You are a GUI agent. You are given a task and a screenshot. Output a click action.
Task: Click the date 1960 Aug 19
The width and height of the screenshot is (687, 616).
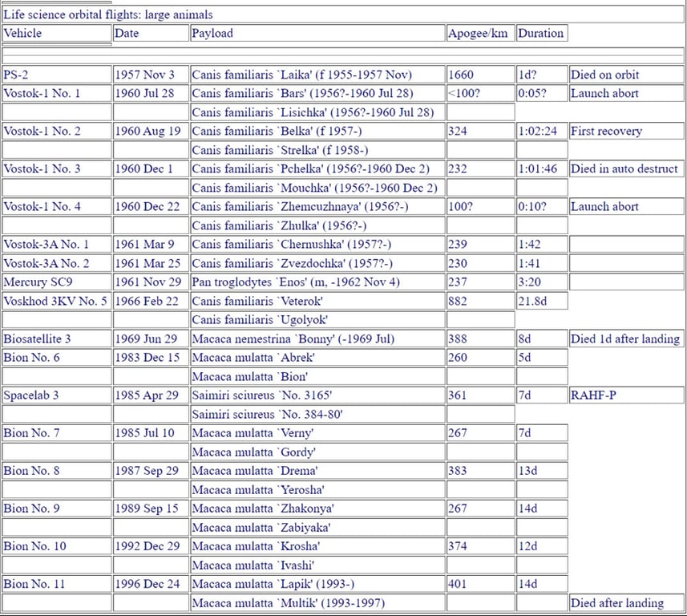coord(151,131)
